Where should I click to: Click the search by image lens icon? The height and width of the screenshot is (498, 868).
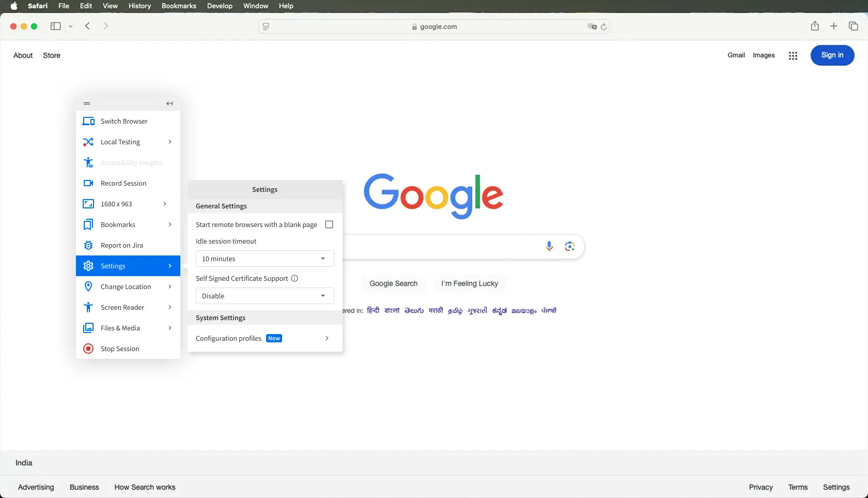(569, 246)
